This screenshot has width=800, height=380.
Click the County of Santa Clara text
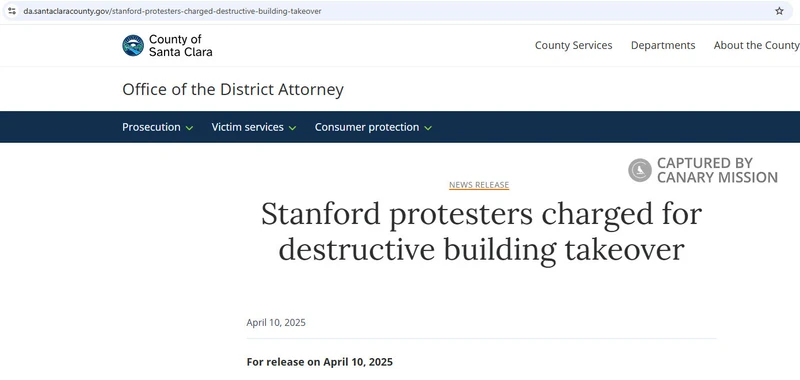coord(181,45)
